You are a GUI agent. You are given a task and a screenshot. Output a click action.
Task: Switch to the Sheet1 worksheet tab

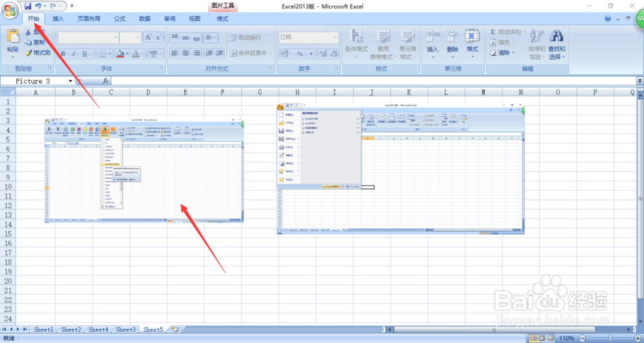(43, 329)
